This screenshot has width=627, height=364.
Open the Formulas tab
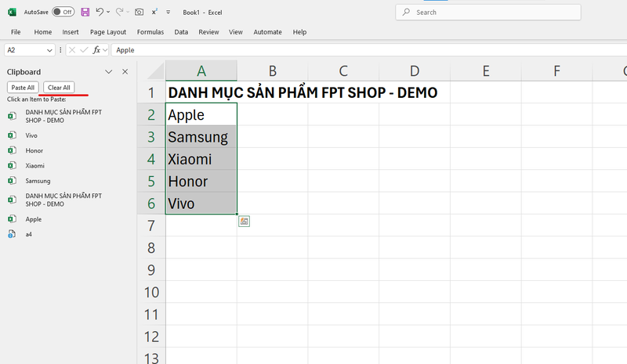tap(150, 32)
